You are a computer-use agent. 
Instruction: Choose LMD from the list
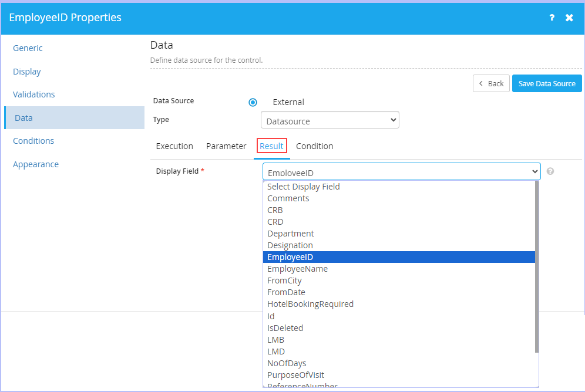tap(399, 352)
